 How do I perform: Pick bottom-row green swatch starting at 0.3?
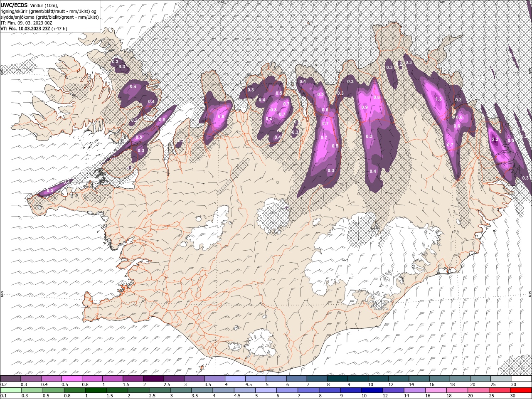click(32, 390)
